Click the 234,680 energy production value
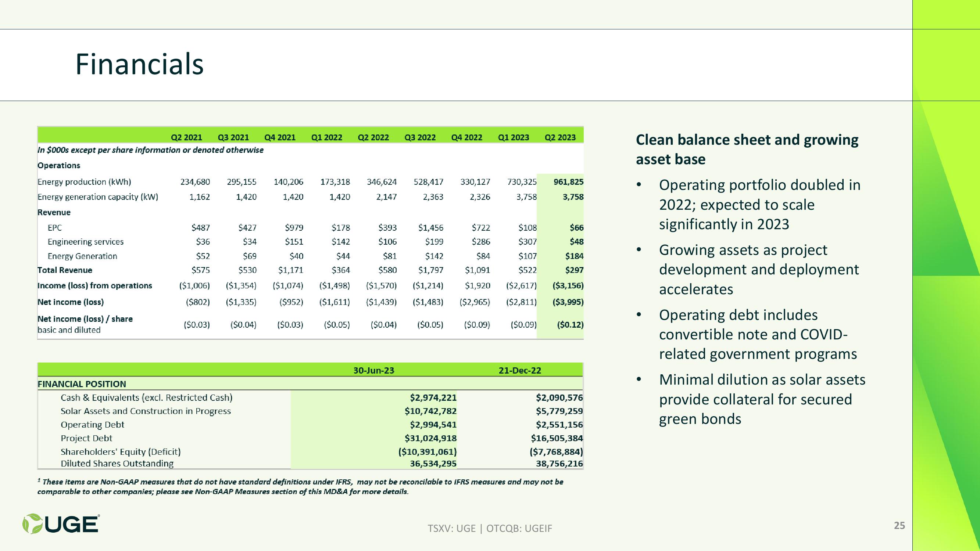Screen dimensions: 980x551 [x=195, y=182]
